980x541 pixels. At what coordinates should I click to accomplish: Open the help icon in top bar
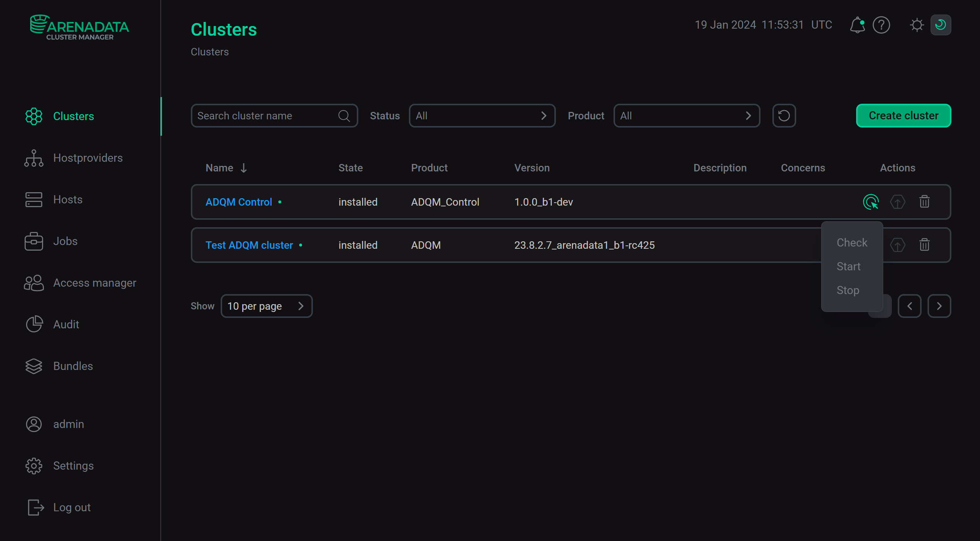point(881,25)
